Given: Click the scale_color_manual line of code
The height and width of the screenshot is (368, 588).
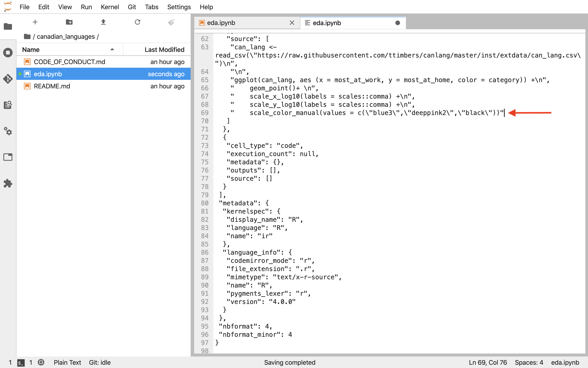Looking at the screenshot, I should 367,113.
